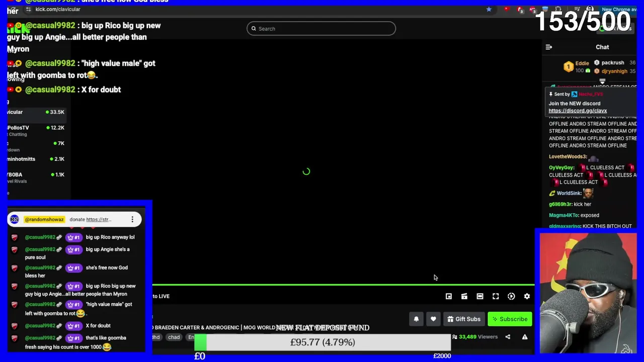Screen dimensions: 644x362
Task: Click the Chat panel title
Action: 602,47
